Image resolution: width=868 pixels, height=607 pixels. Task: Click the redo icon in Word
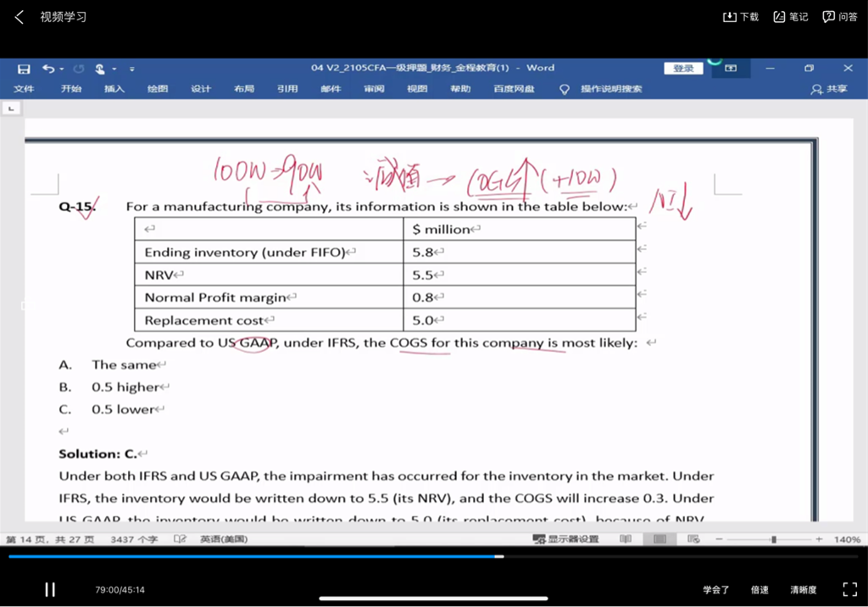pyautogui.click(x=79, y=69)
